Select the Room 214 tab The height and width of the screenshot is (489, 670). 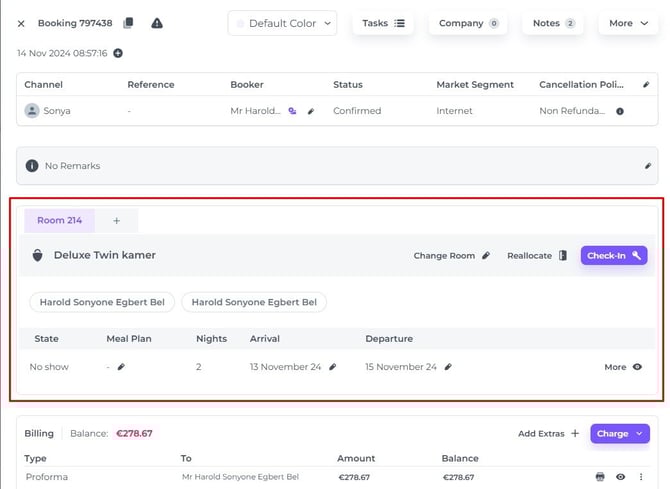point(59,220)
